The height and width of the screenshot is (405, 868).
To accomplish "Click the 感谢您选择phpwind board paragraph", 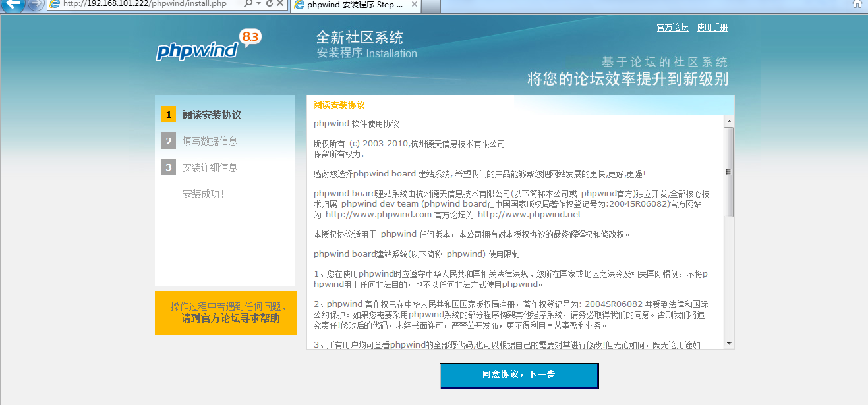I will (x=480, y=174).
